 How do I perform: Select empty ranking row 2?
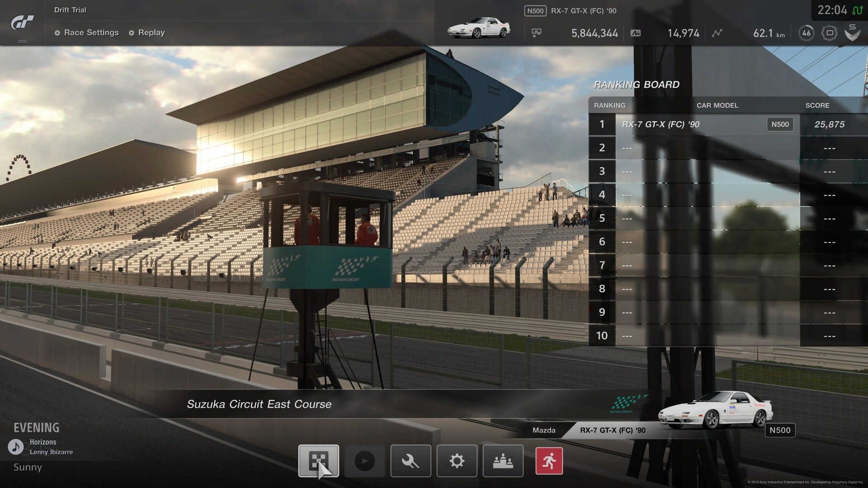[728, 148]
